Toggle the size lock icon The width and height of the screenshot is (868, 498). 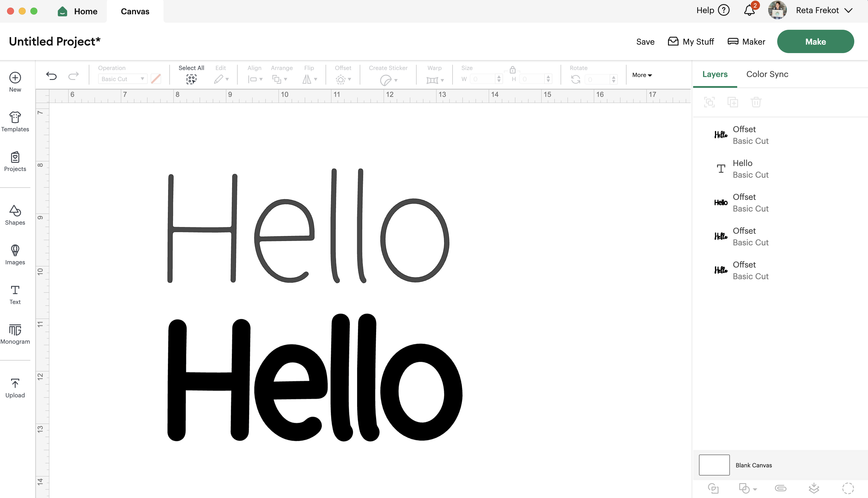(x=512, y=70)
